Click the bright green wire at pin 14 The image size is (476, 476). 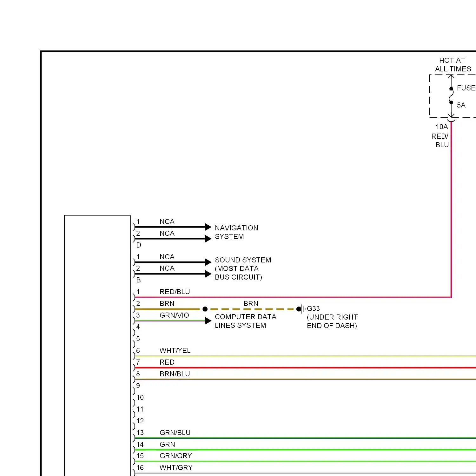click(305, 450)
